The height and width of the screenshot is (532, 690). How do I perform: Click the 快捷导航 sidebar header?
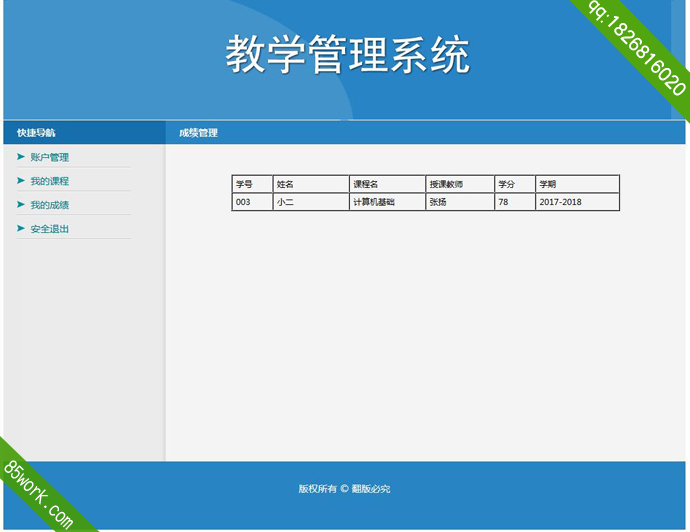[36, 133]
